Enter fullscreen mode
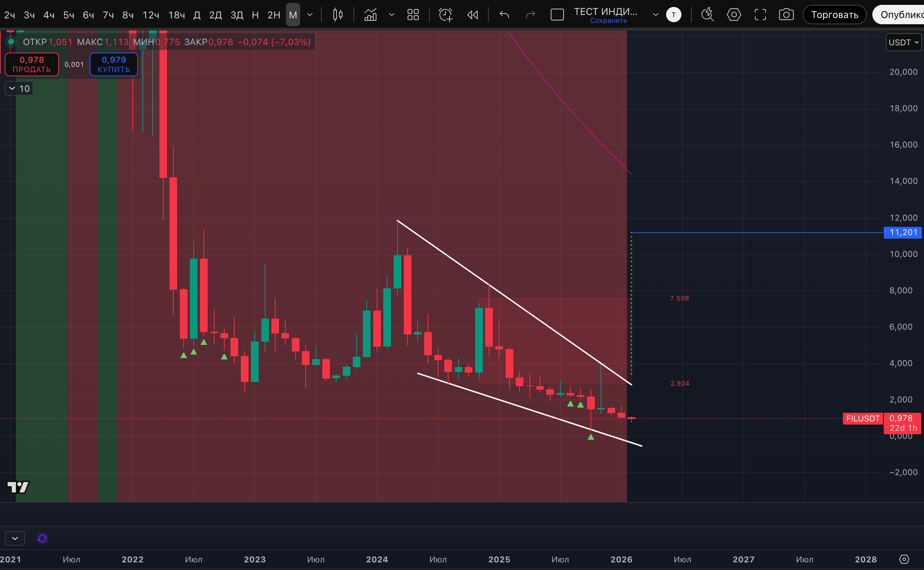Screen dimensions: 924x570 tap(760, 15)
